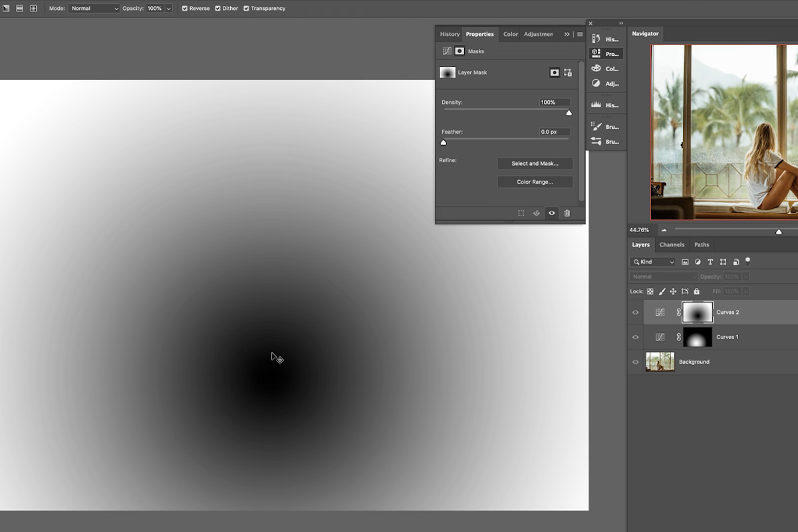Open the Kind filter dropdown in Layers panel

[652, 261]
